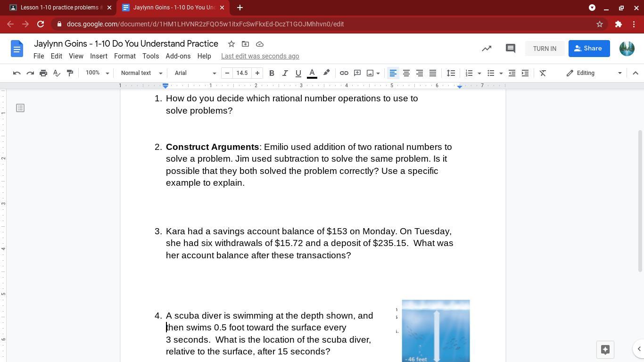Image resolution: width=644 pixels, height=362 pixels.
Task: Open Docs home from the logo
Action: pyautogui.click(x=17, y=49)
